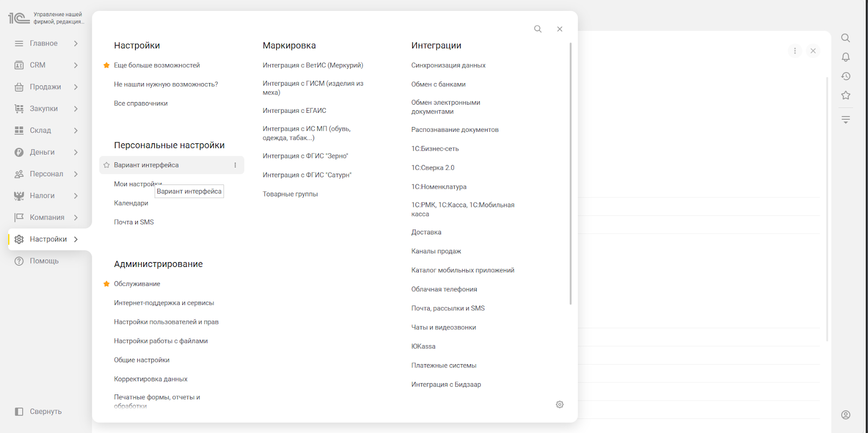Expand the Продажи section chevron

coord(76,87)
